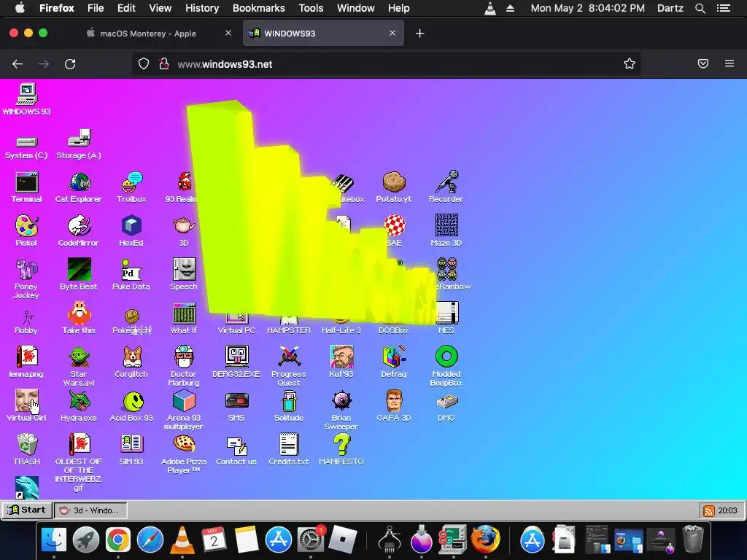
Task: Open the lenna.png image file
Action: click(26, 362)
